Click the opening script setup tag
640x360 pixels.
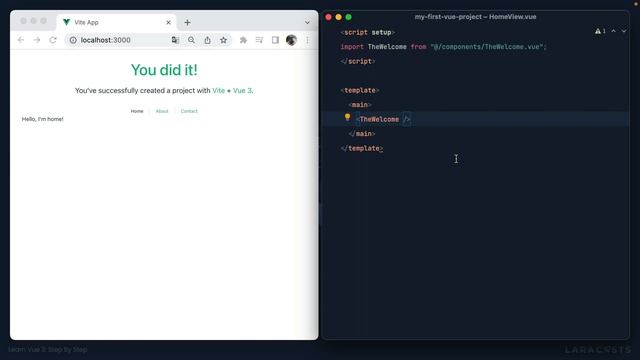368,32
